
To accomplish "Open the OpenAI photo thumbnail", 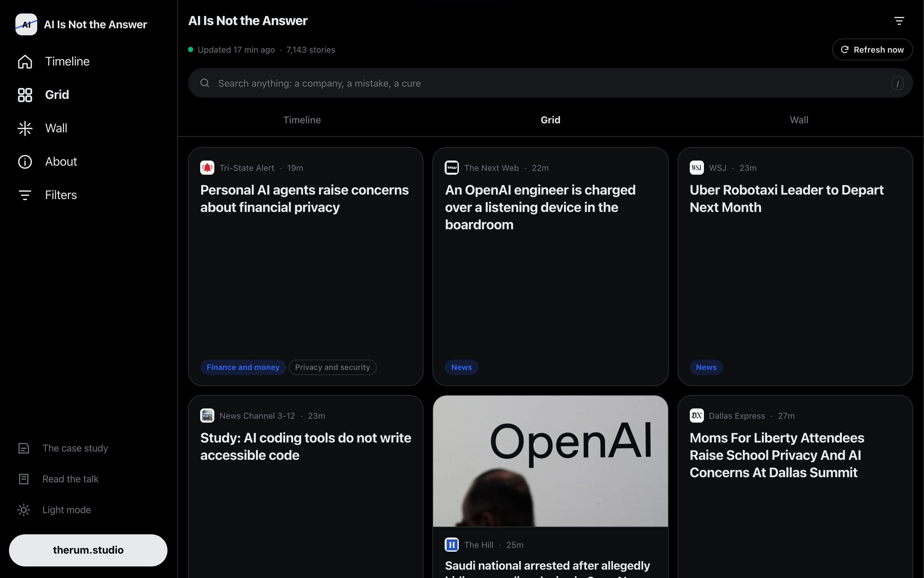I will 550,461.
